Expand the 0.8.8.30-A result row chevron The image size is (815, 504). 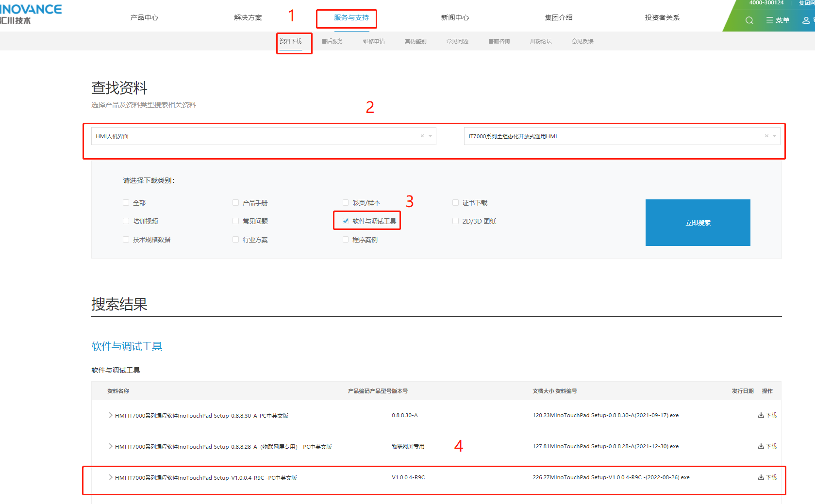tap(110, 415)
